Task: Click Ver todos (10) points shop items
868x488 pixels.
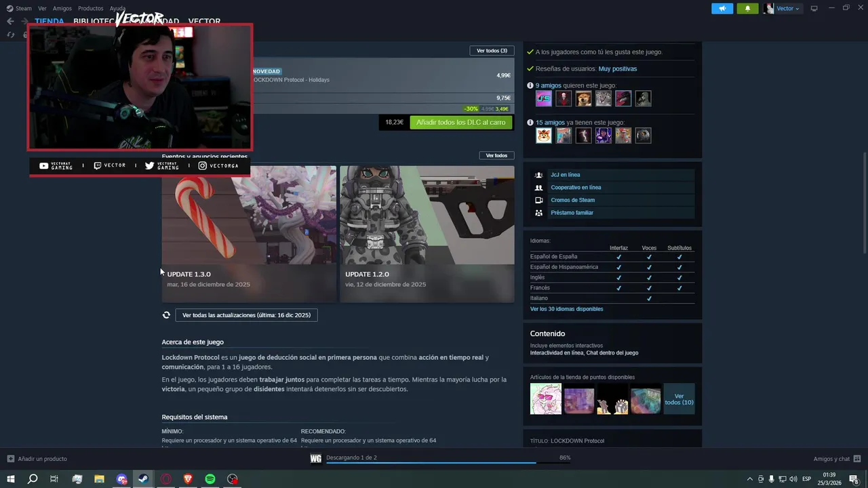Action: [679, 399]
